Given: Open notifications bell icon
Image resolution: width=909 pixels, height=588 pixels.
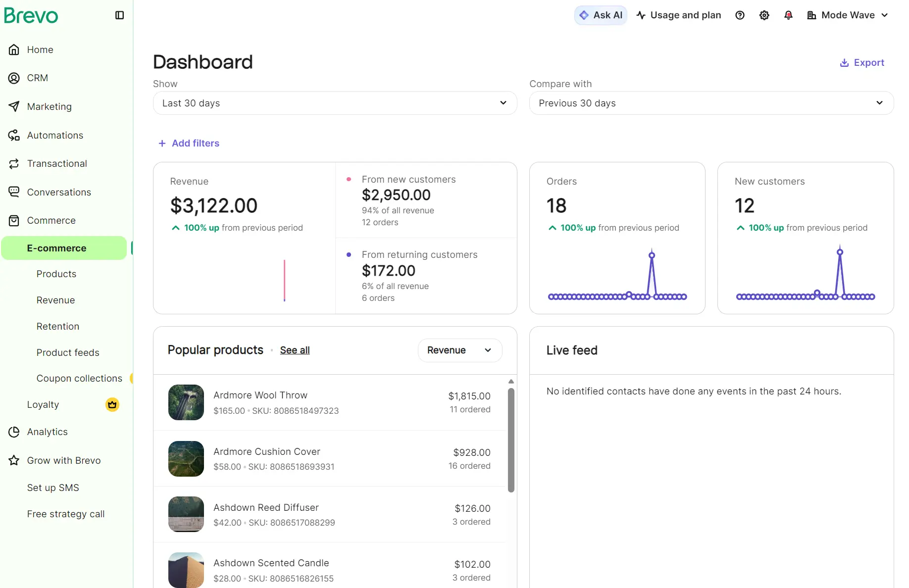Looking at the screenshot, I should 789,15.
